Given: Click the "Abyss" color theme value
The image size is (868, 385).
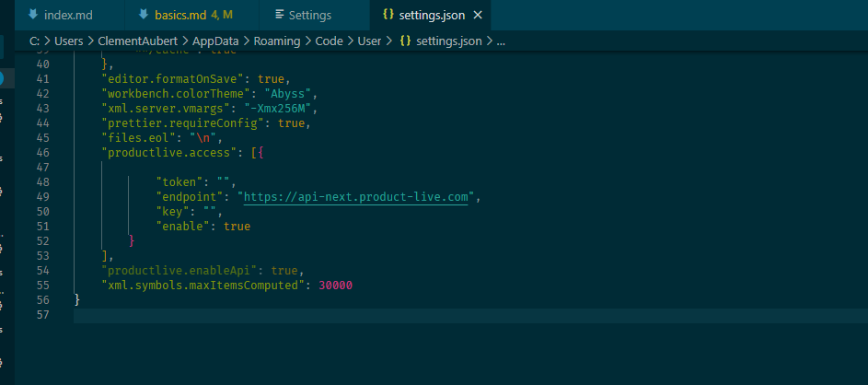Looking at the screenshot, I should pyautogui.click(x=291, y=94).
